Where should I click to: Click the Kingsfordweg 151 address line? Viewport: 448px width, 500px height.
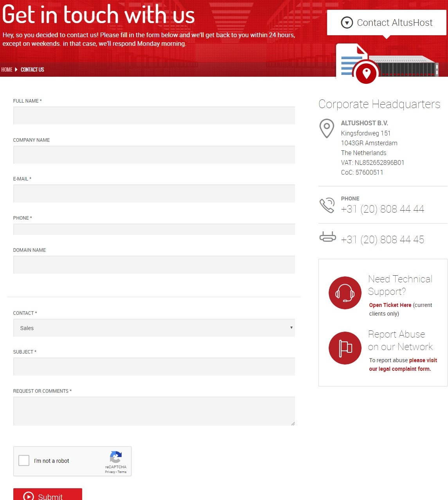[365, 133]
